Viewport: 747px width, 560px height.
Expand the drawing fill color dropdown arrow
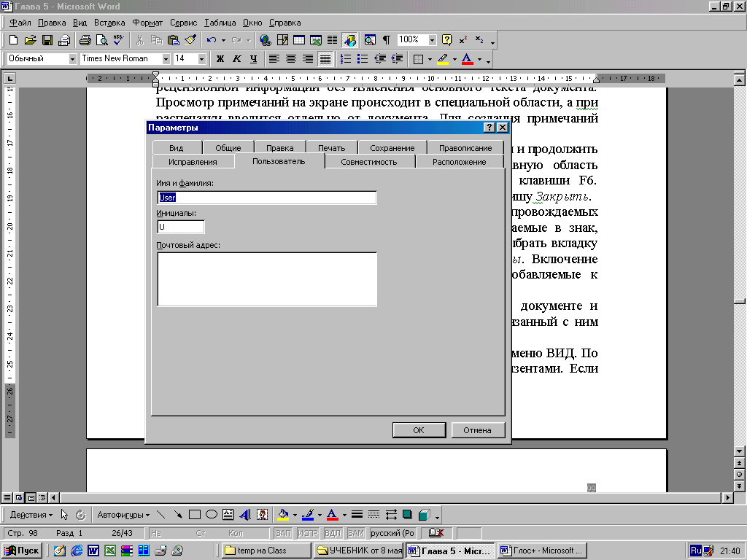(x=295, y=515)
